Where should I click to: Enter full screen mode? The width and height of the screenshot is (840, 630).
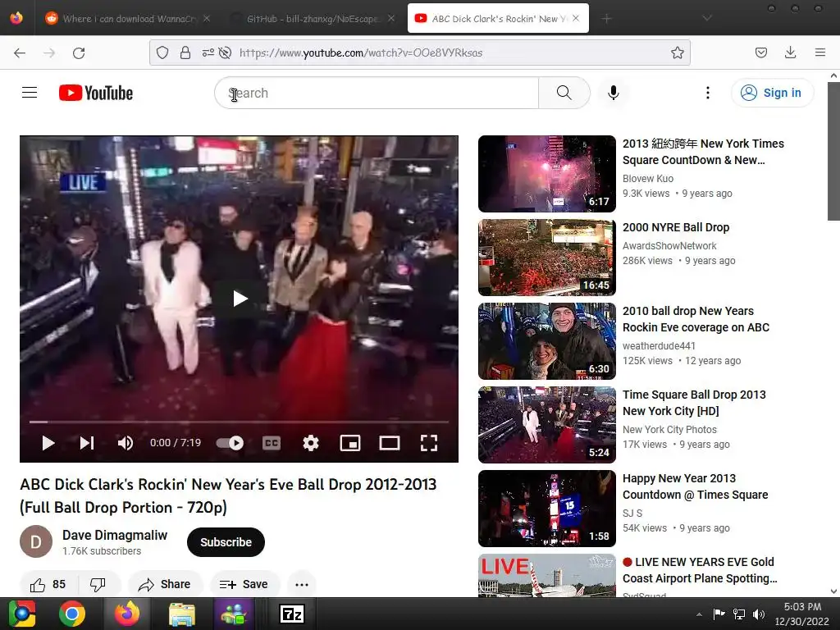pyautogui.click(x=429, y=443)
